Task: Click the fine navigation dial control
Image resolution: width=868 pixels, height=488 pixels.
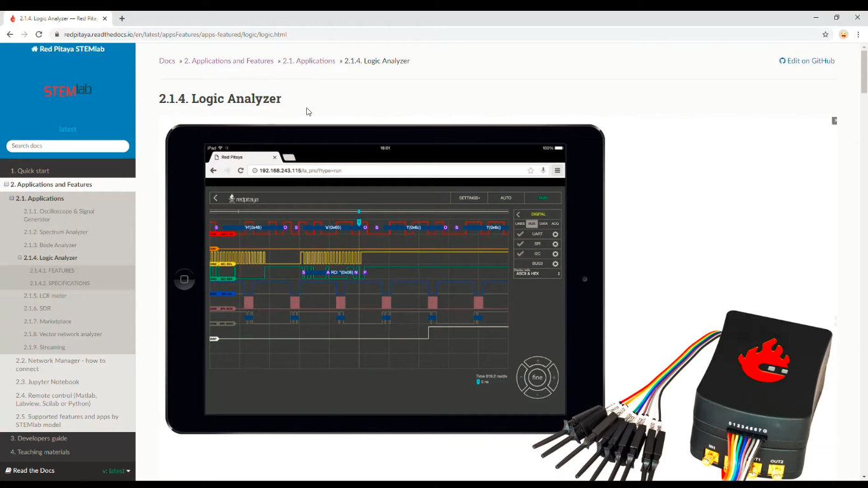Action: 537,377
